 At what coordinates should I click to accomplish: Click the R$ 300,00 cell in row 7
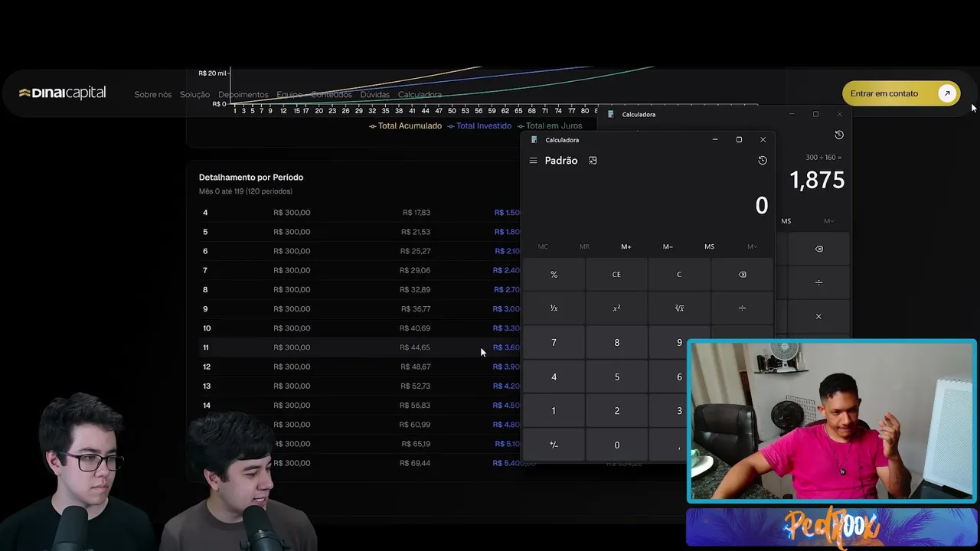[292, 270]
